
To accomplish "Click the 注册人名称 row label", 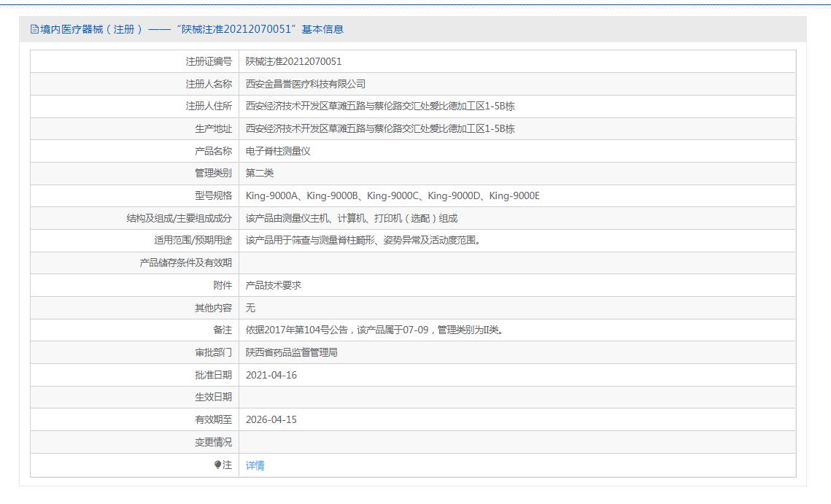I will coord(209,84).
